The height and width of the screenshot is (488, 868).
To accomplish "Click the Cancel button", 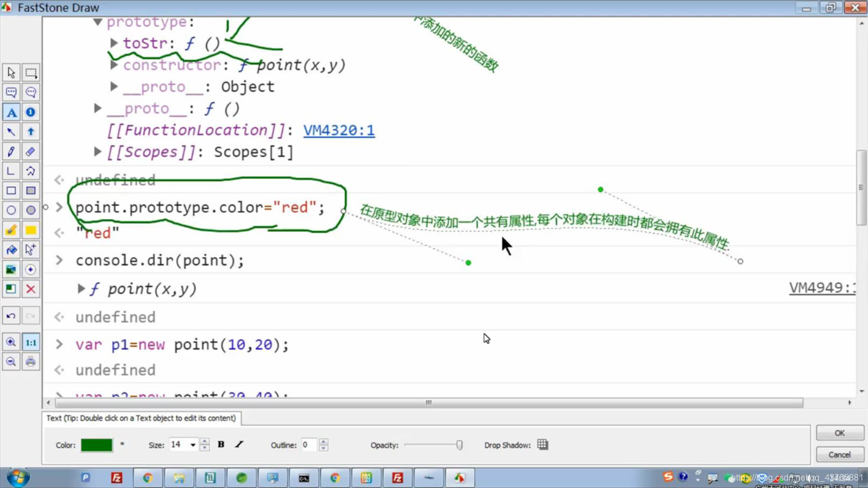I will click(x=840, y=454).
